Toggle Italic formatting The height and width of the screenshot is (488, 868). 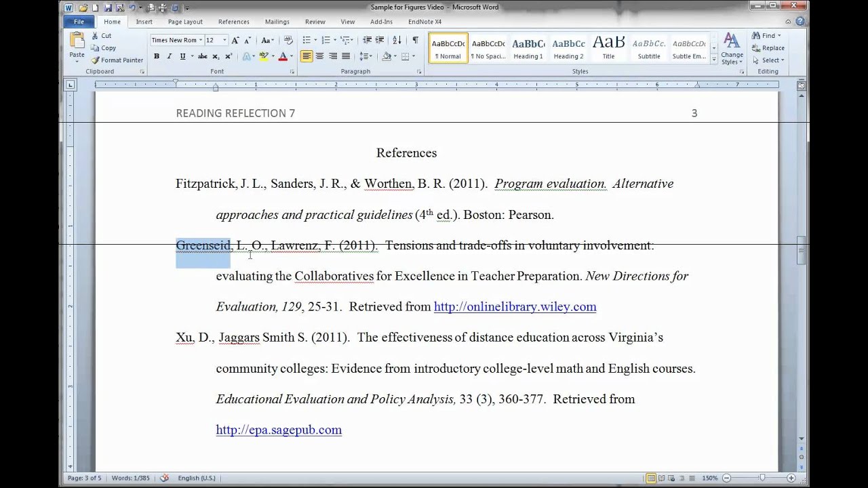click(x=170, y=56)
